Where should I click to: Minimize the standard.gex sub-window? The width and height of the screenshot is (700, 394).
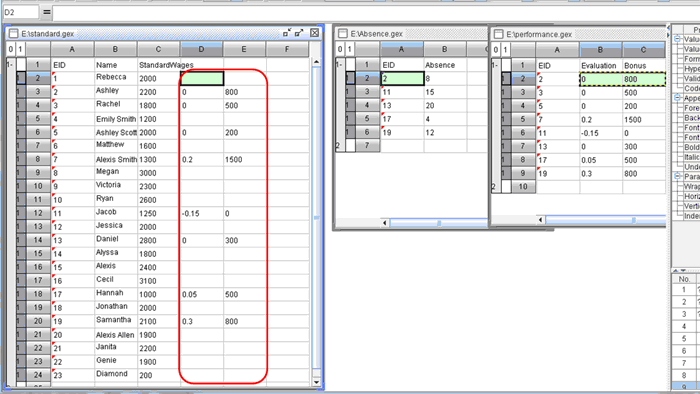pos(287,33)
